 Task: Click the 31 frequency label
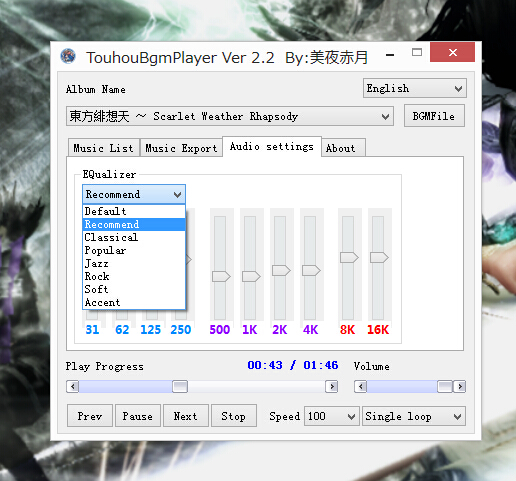(92, 330)
